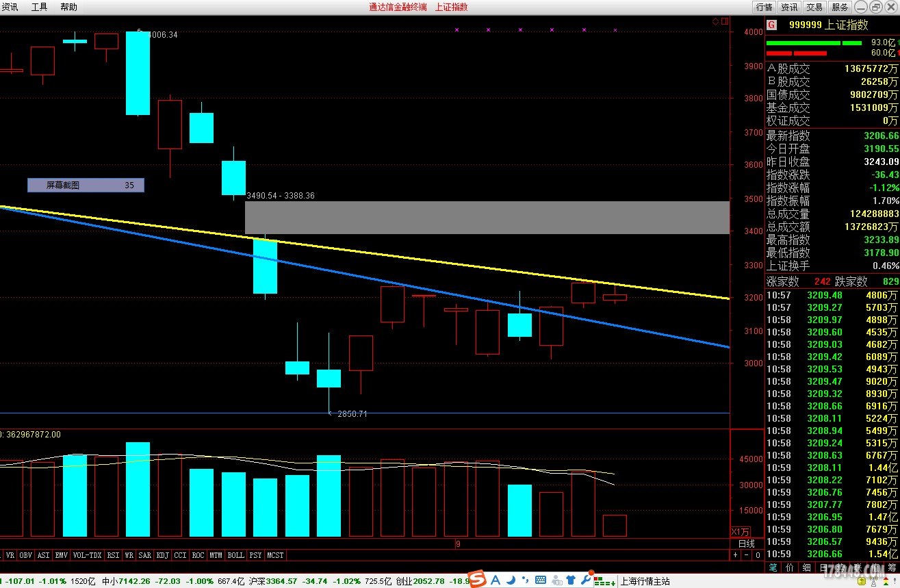900x588 pixels.
Task: Click the square panel icon above the price axis
Action: tap(724, 21)
